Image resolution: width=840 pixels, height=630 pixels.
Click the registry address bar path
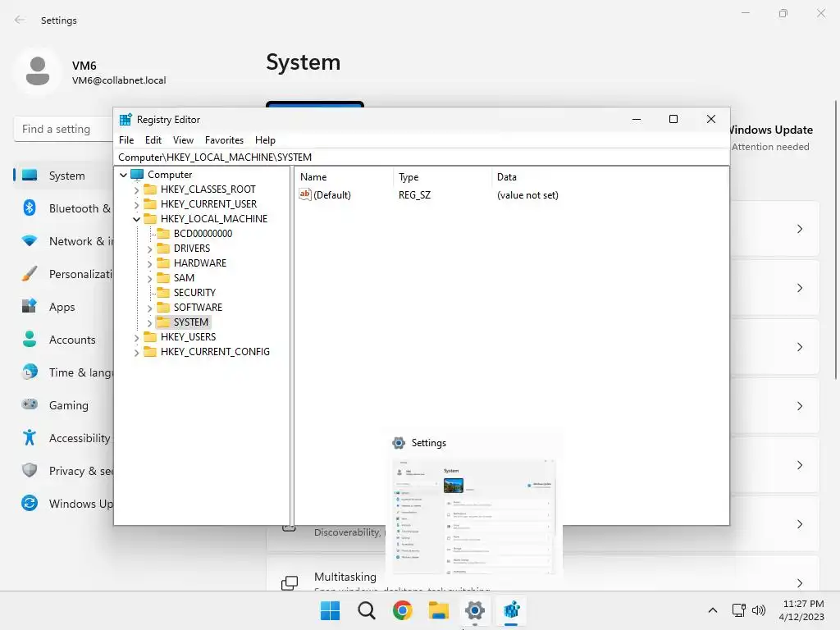click(215, 157)
